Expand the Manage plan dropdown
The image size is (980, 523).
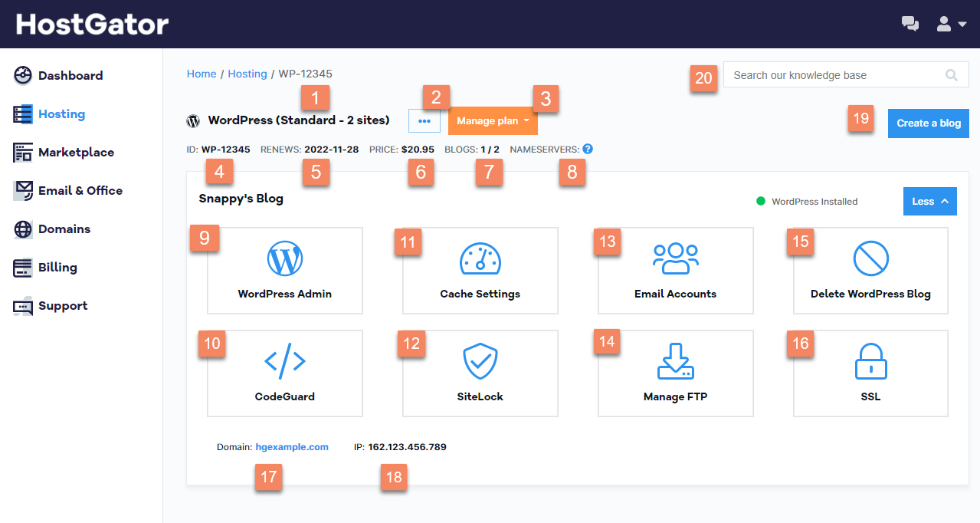(493, 121)
